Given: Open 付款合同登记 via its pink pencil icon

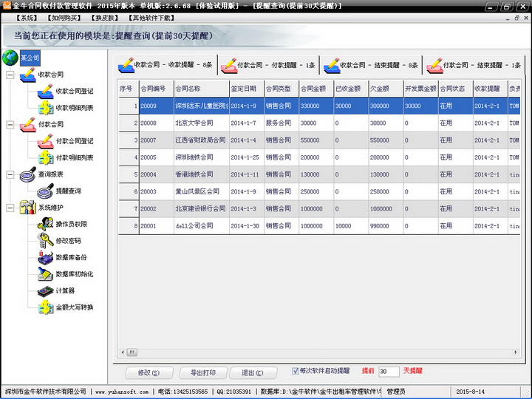Looking at the screenshot, I should click(x=46, y=141).
